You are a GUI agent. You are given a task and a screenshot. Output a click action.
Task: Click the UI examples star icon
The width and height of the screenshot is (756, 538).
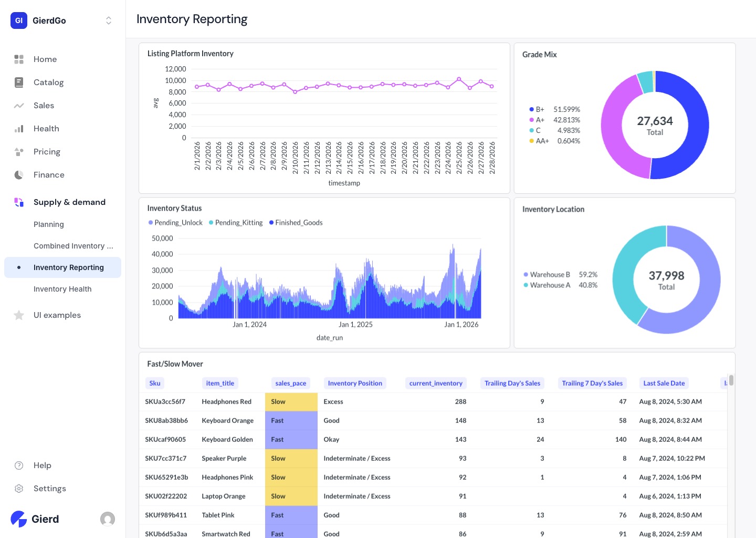(19, 315)
